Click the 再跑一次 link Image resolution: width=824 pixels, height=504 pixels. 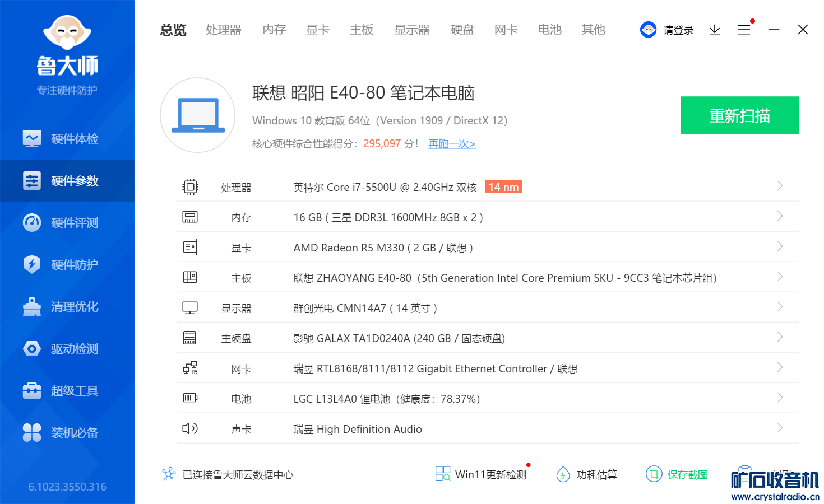click(452, 144)
